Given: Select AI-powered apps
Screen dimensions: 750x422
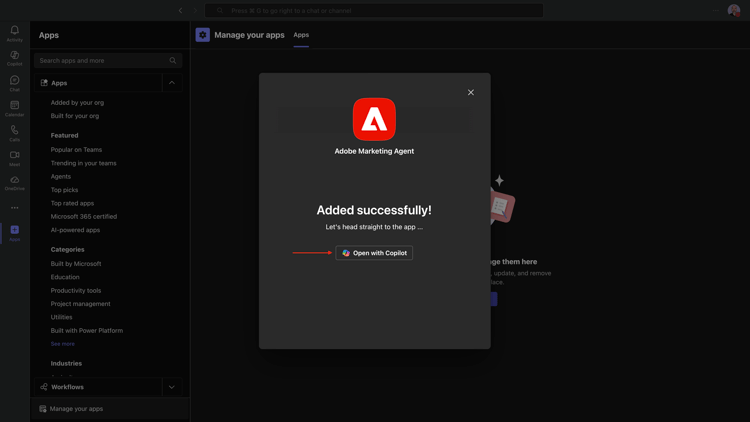Looking at the screenshot, I should coord(75,230).
